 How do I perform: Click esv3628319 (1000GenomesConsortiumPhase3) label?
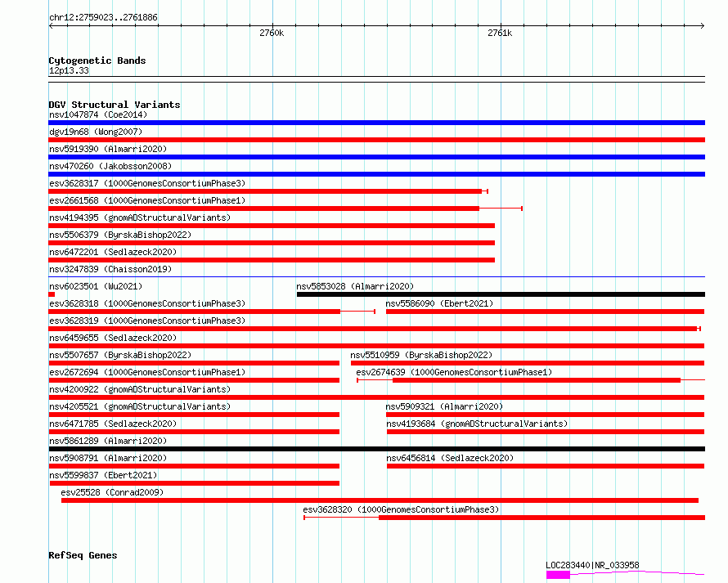pos(147,321)
